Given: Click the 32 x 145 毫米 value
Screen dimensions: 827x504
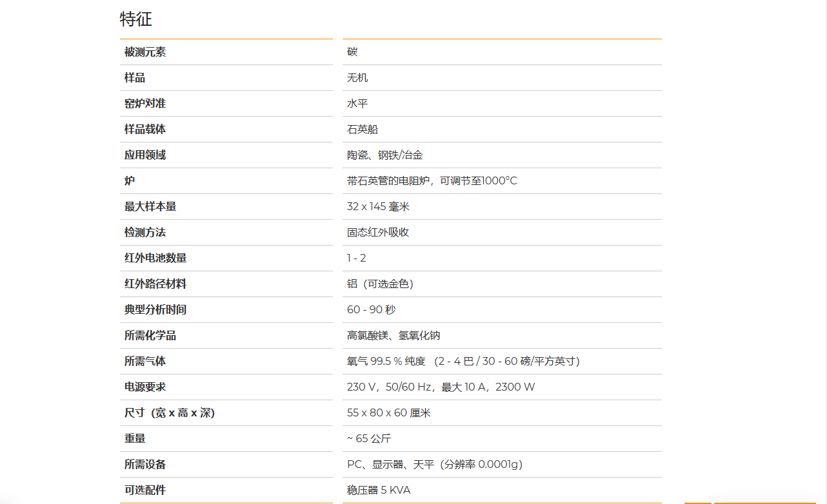Looking at the screenshot, I should click(x=378, y=207).
